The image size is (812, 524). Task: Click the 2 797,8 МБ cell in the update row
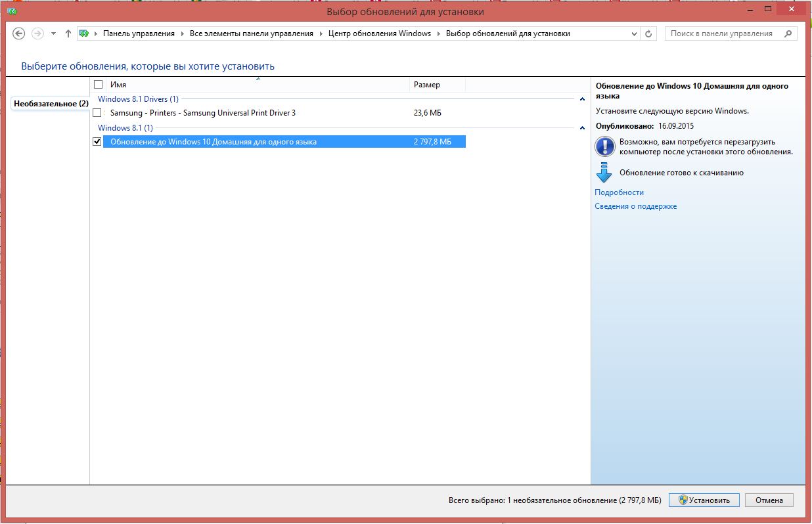coord(432,142)
